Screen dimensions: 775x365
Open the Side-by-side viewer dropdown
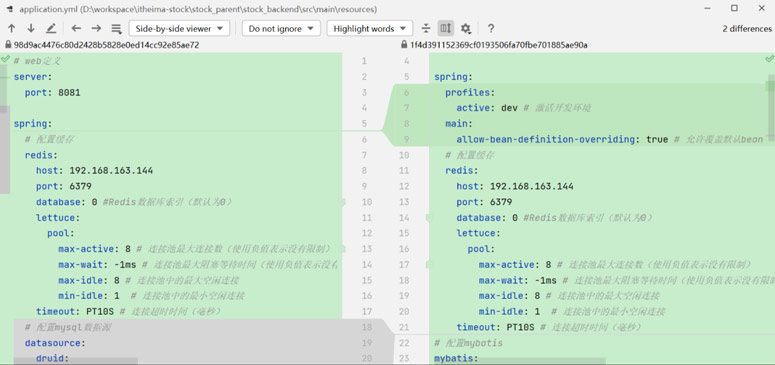179,28
